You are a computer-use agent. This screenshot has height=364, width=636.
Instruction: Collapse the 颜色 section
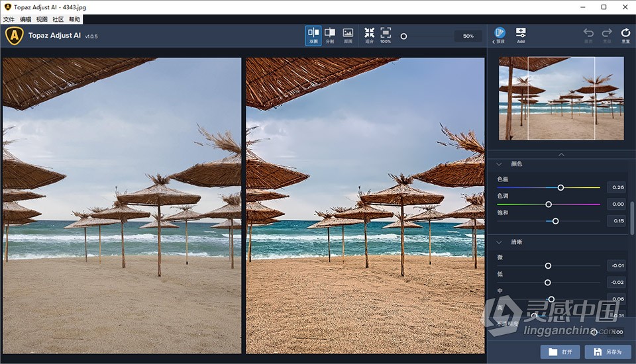(x=499, y=164)
